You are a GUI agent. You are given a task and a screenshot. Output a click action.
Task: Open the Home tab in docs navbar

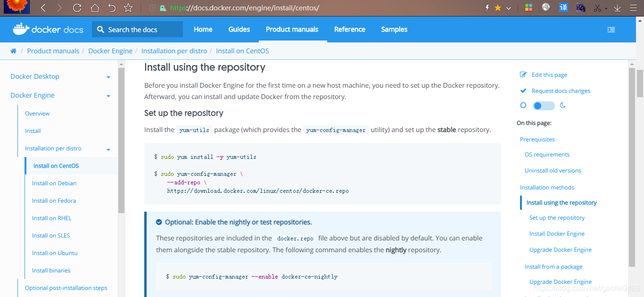(x=203, y=29)
